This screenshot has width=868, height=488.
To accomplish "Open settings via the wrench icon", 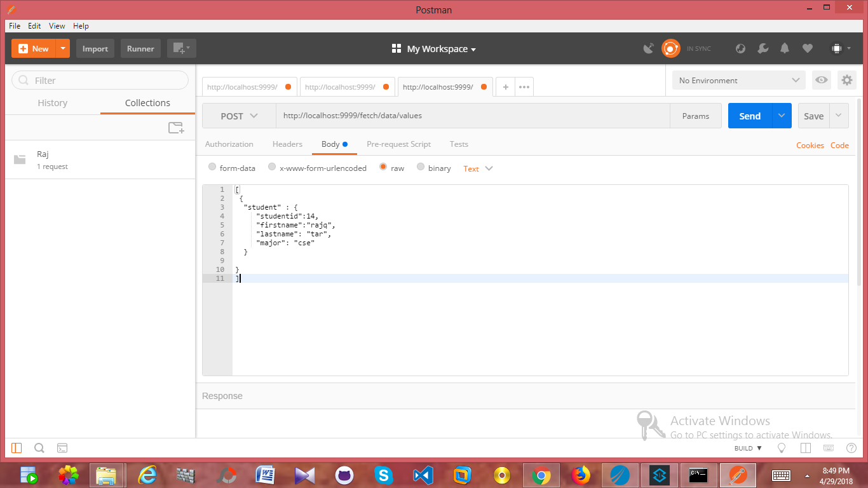I will coord(763,48).
